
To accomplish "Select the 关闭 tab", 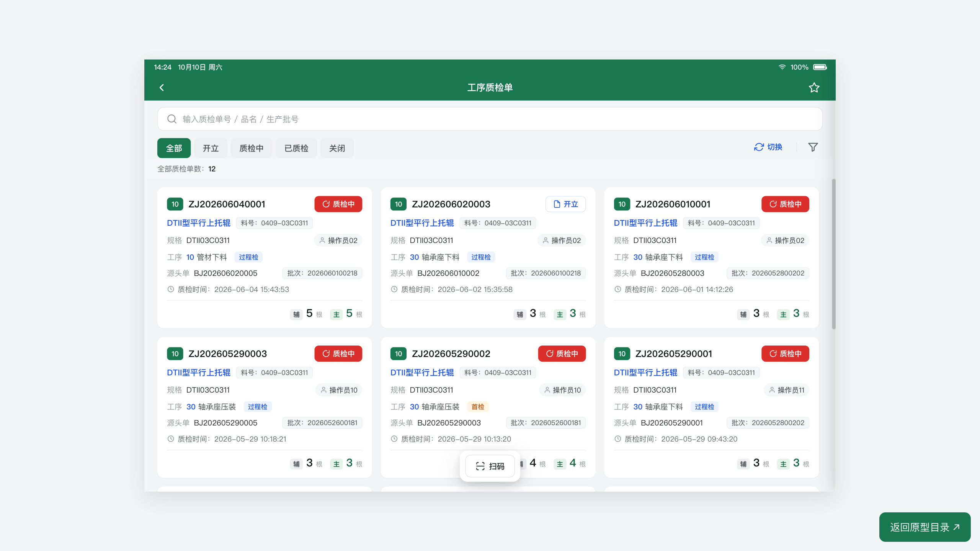I will (x=337, y=148).
